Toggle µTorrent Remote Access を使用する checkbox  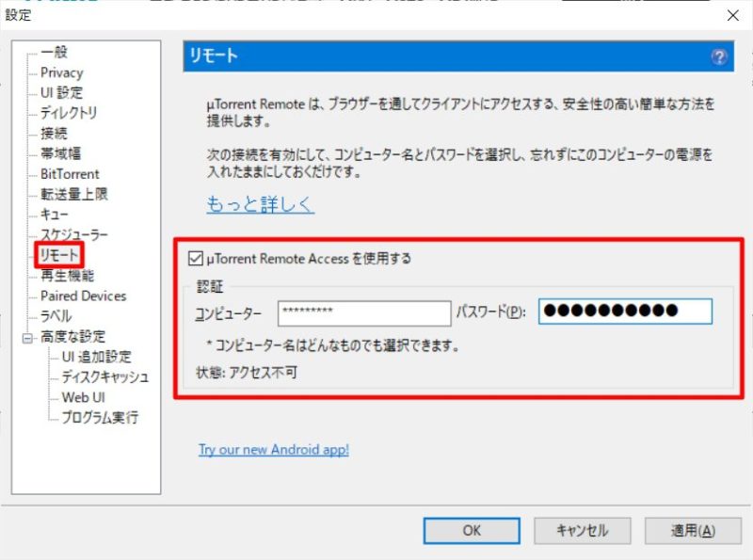(196, 259)
